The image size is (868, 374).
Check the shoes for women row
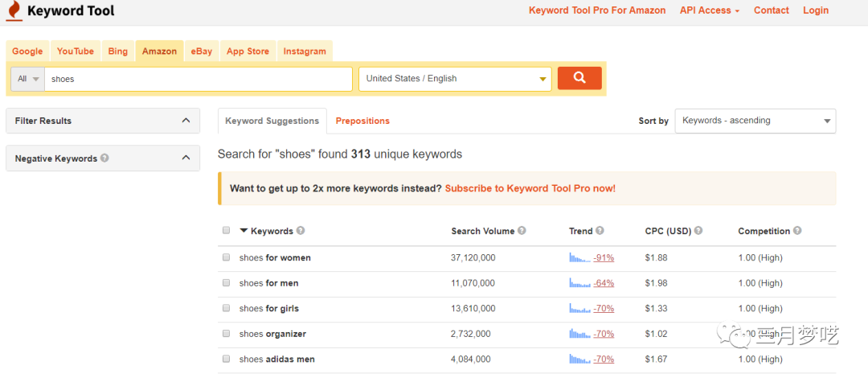(x=226, y=257)
